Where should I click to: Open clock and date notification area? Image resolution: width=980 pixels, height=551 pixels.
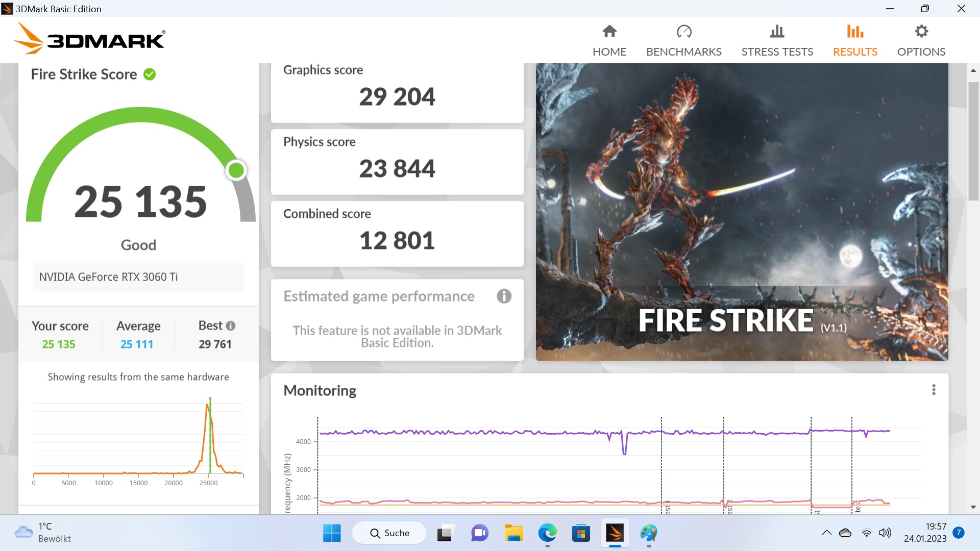point(925,533)
